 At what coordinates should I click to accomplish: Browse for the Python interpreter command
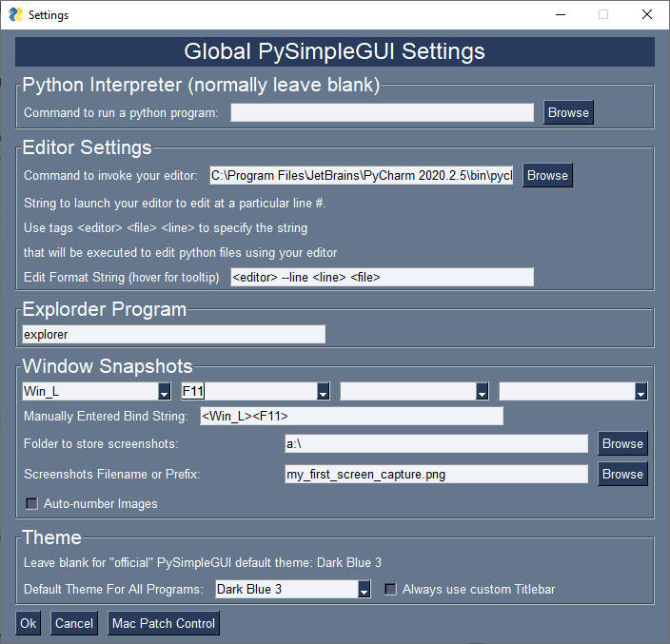pyautogui.click(x=568, y=113)
